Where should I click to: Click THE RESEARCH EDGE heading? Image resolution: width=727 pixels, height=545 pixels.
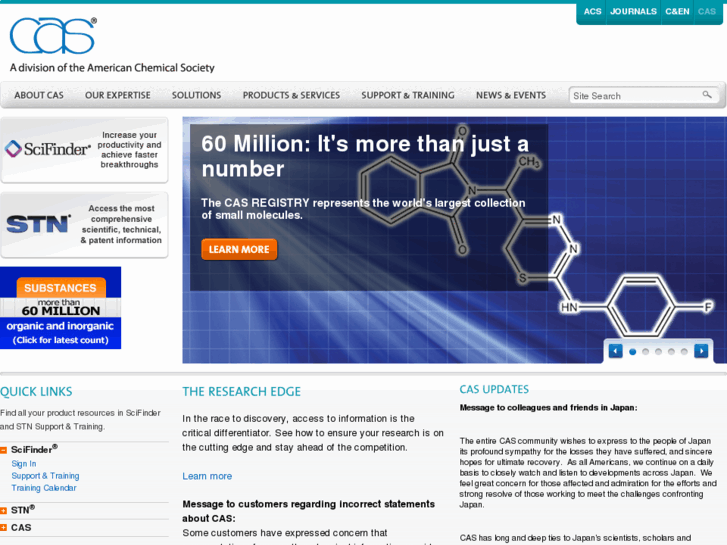(x=242, y=392)
